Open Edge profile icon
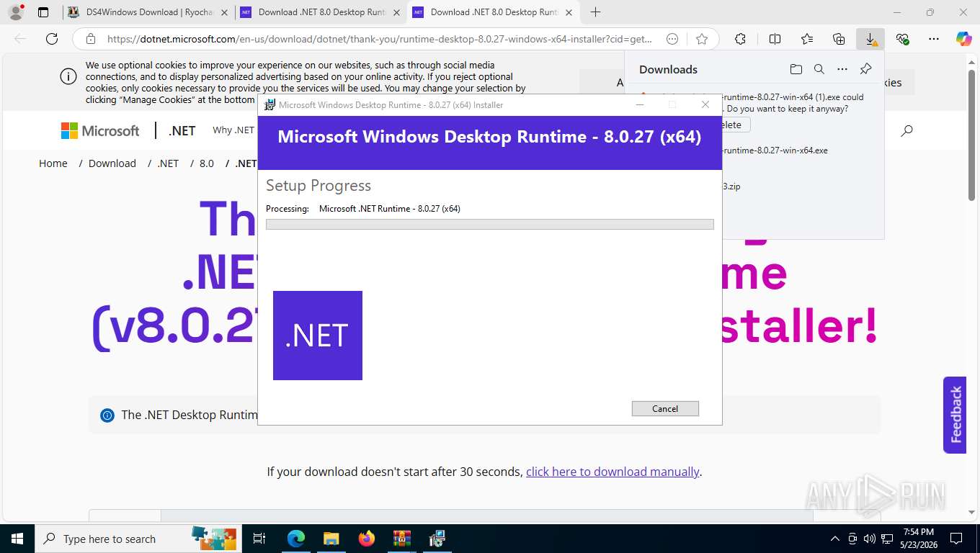 pos(15,12)
